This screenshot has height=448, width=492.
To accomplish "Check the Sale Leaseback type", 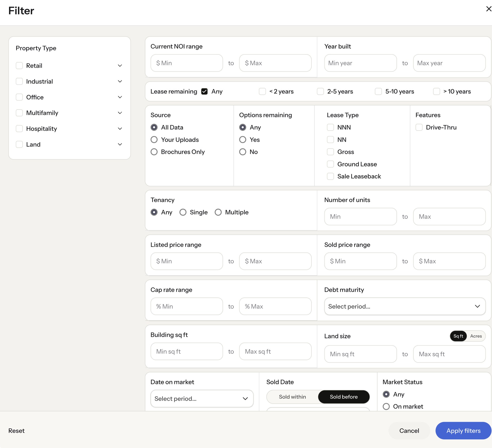I will [x=330, y=176].
